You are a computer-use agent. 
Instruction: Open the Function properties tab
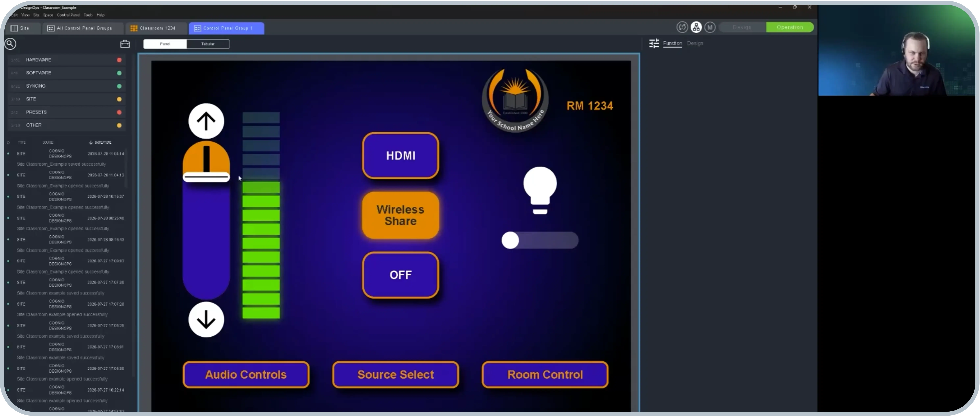click(x=672, y=43)
